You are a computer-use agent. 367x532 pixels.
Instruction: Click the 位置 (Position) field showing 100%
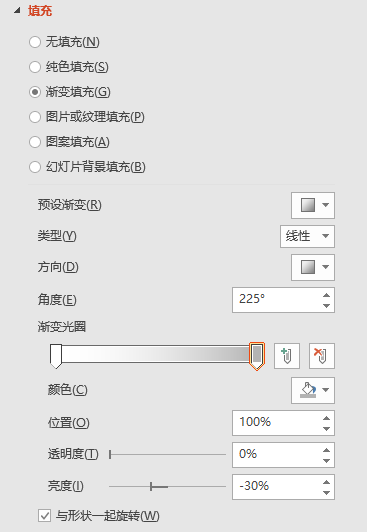click(283, 423)
